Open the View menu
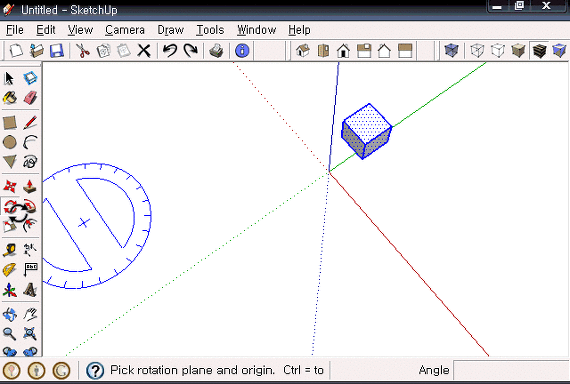The width and height of the screenshot is (570, 384). (80, 30)
